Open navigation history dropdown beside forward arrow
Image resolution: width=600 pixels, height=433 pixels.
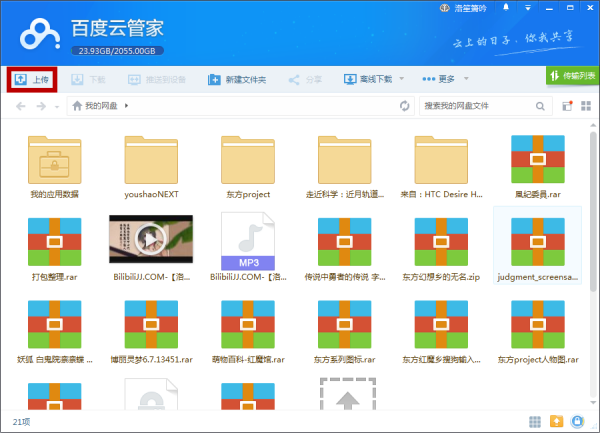coord(57,107)
